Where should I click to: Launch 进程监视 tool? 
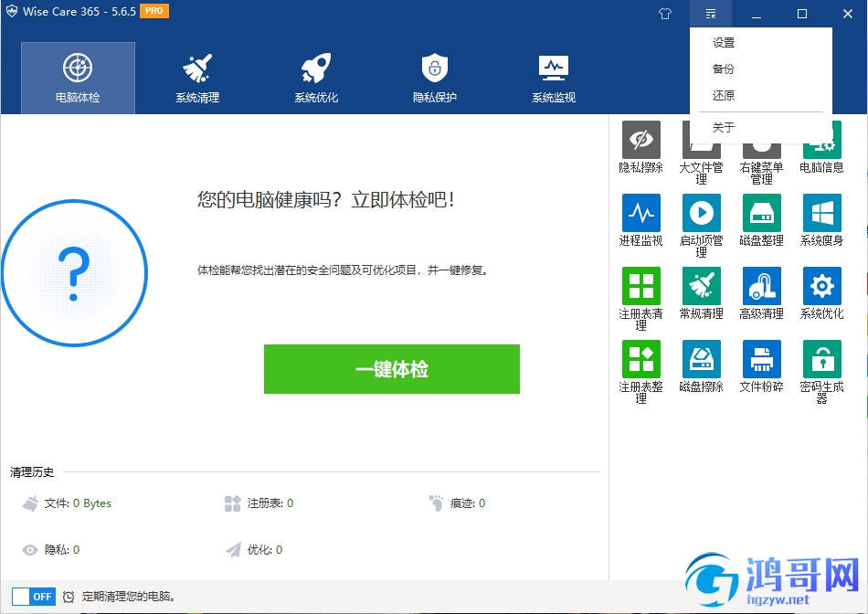[641, 220]
